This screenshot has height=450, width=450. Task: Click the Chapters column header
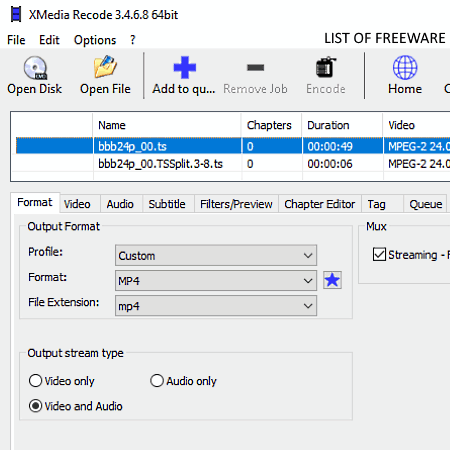(x=271, y=125)
